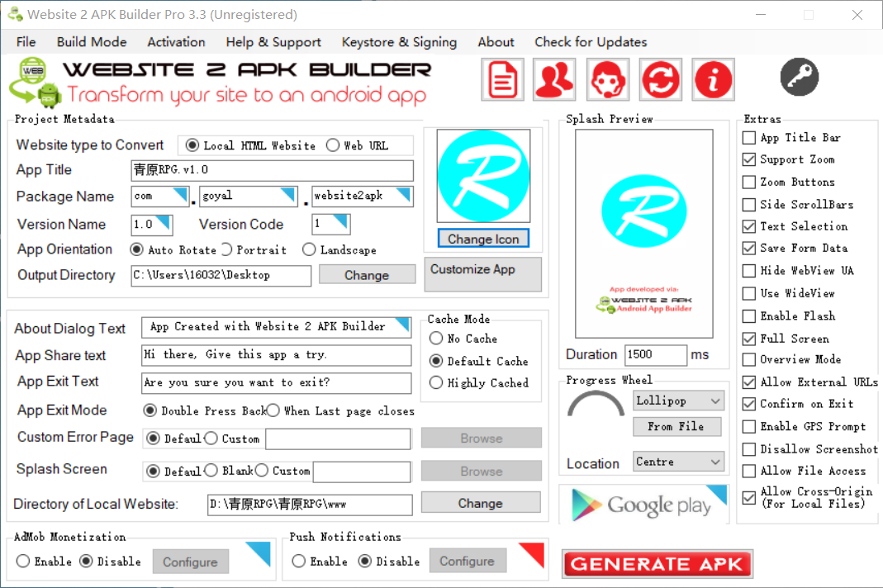Uncheck Support Zoom option
Screen dimensions: 883x588
point(749,160)
